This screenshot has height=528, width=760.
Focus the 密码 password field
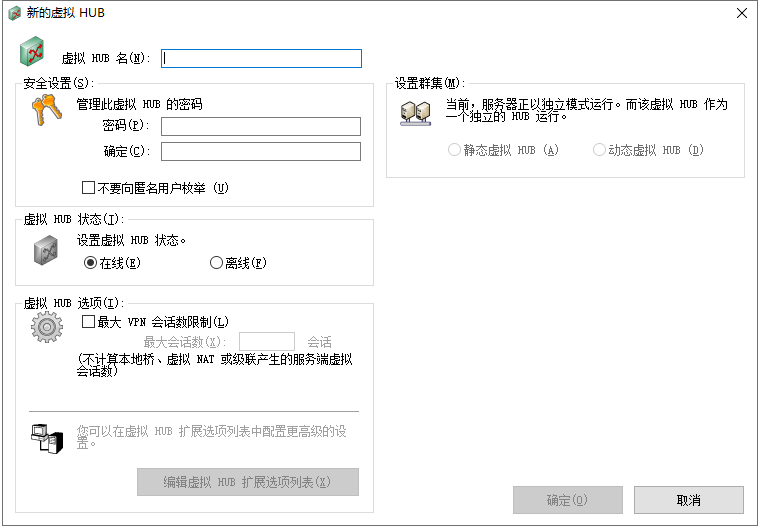point(260,126)
